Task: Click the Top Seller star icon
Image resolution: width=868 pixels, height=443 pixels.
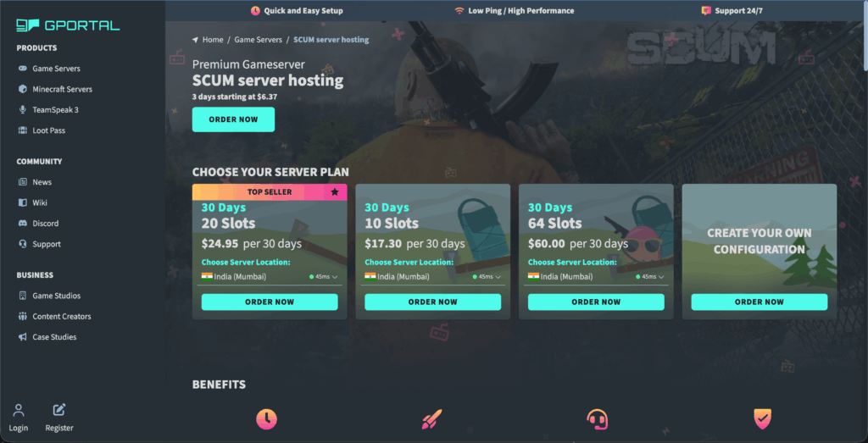Action: (x=334, y=192)
